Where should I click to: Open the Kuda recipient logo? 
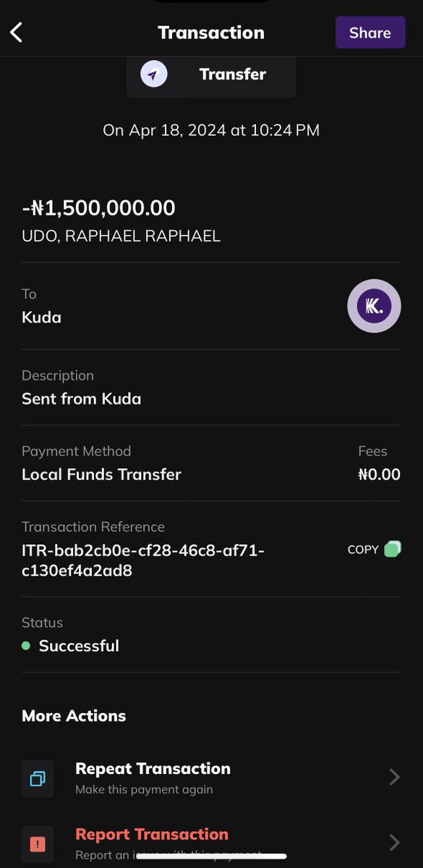(374, 305)
